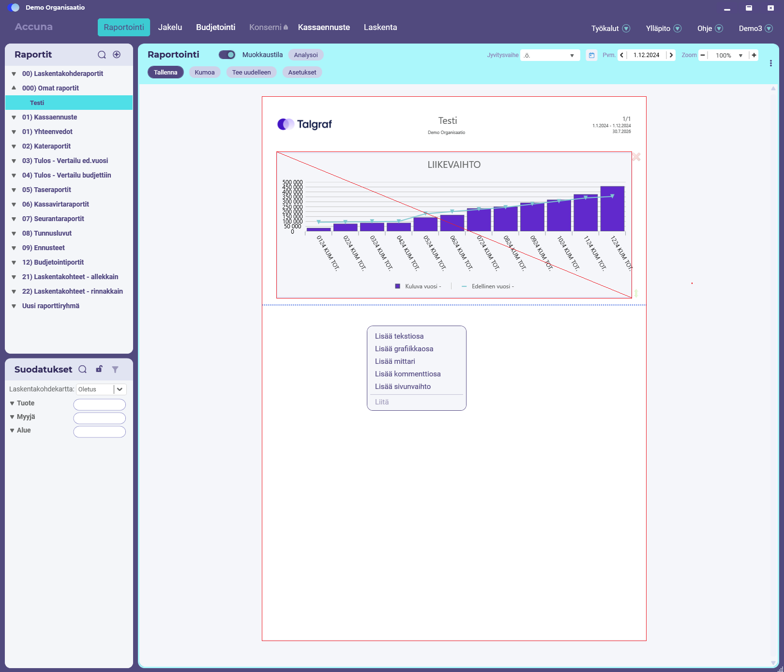Screen dimensions: 784x672
Task: Open the Suodatukset search icon
Action: 83,369
